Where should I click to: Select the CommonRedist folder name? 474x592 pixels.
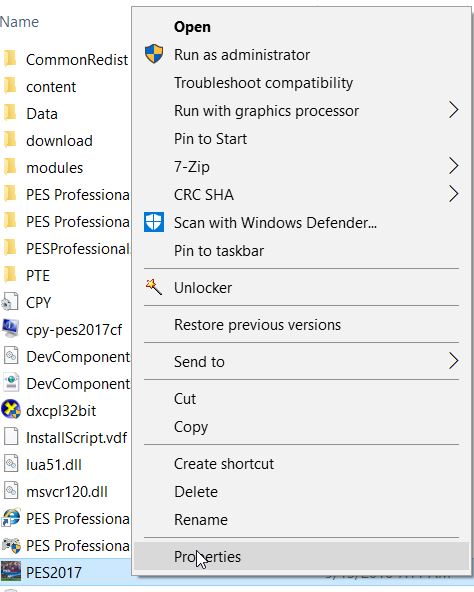click(77, 60)
